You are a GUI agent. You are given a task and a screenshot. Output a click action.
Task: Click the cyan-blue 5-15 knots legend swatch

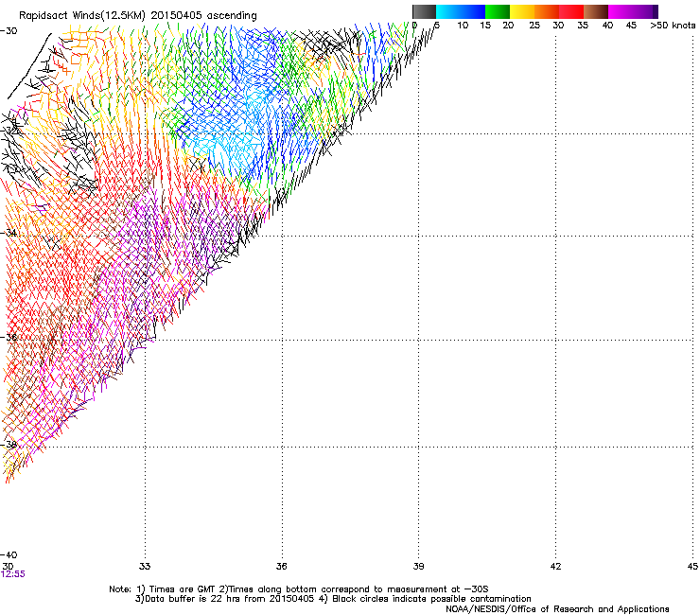coord(461,11)
